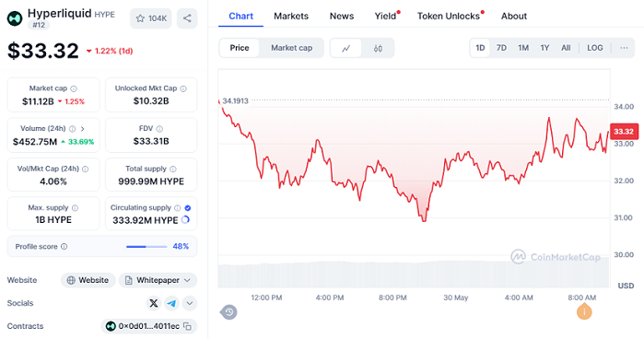Set chart range to 1M

(x=523, y=48)
